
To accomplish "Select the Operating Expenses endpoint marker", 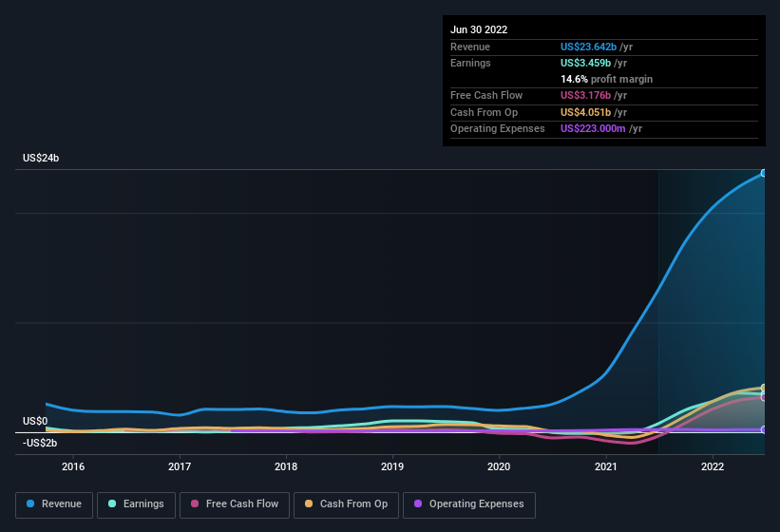I will 764,429.
